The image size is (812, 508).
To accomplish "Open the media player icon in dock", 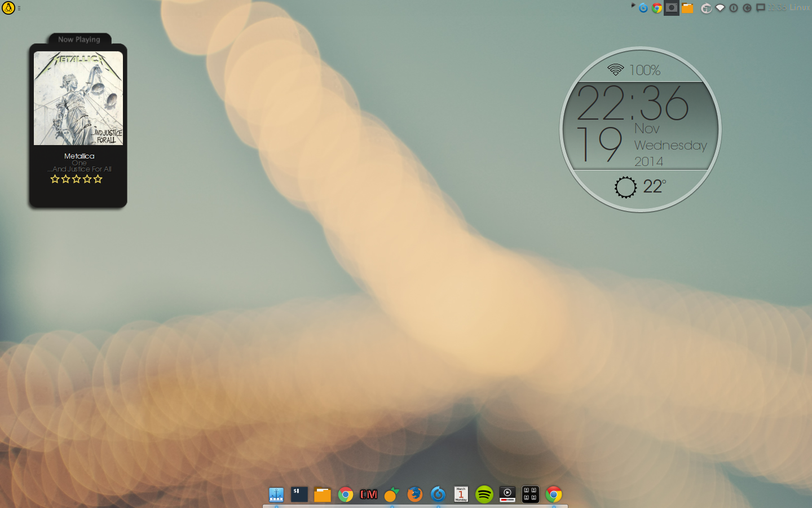I will point(507,494).
